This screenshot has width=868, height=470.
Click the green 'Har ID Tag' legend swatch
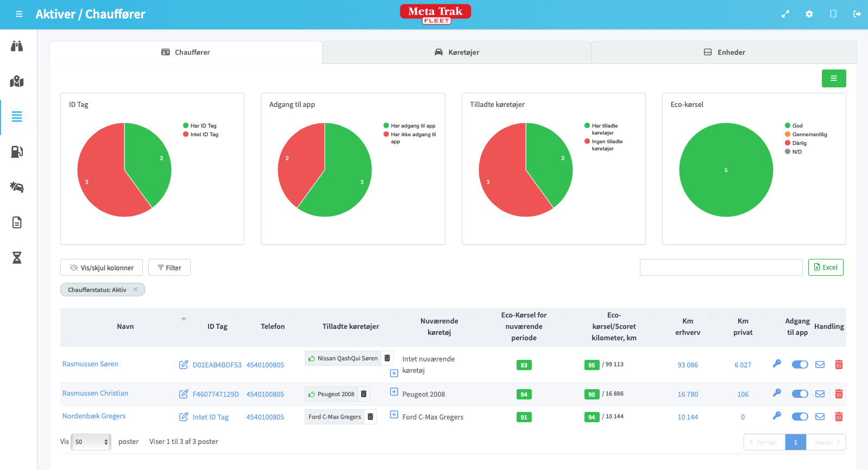point(186,126)
